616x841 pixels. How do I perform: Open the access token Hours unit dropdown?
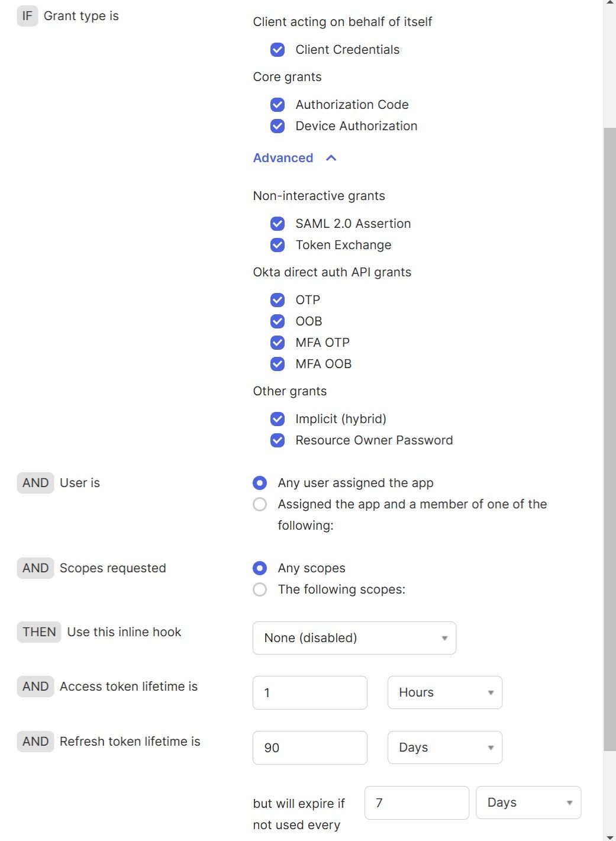coord(444,692)
